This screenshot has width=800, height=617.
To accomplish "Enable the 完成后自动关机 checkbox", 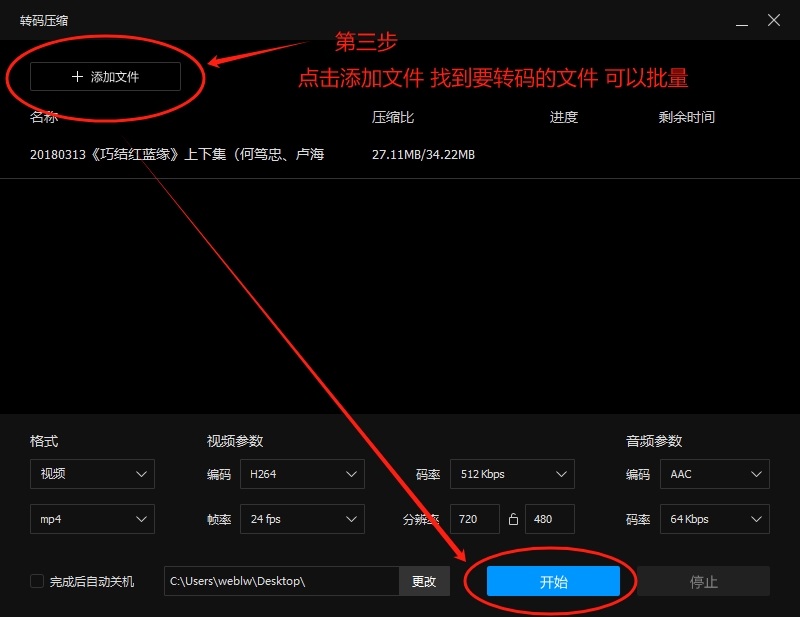I will pos(37,581).
